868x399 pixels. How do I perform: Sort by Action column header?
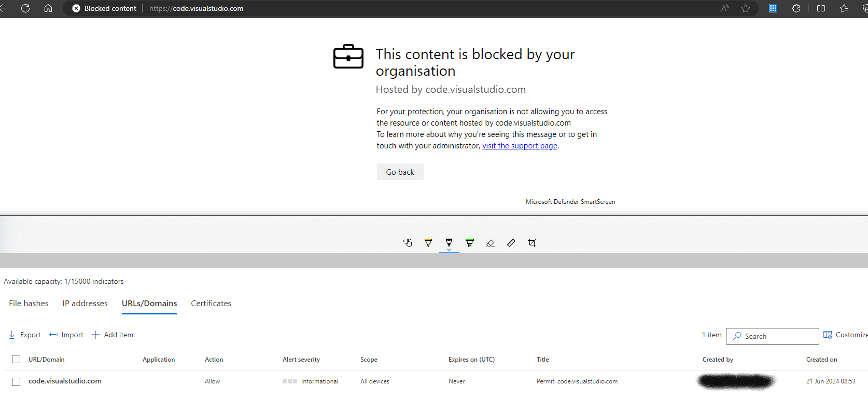point(214,360)
